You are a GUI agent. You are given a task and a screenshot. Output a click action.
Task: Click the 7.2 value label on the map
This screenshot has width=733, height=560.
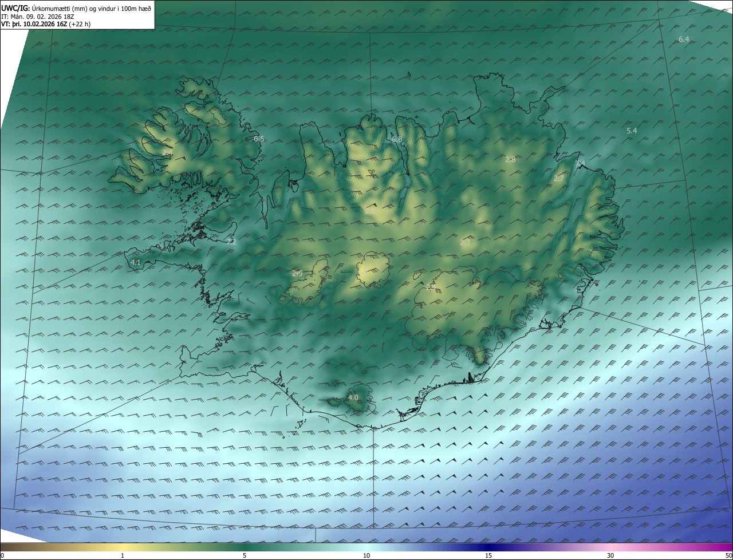(x=231, y=242)
